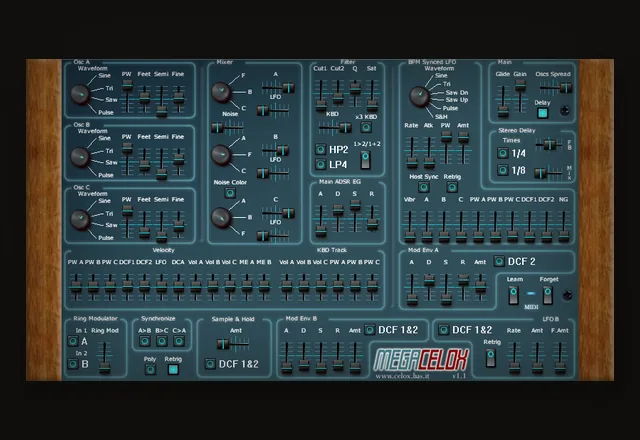Screen dimensions: 640x440
Task: Toggle the Main Delay button
Action: pos(542,113)
